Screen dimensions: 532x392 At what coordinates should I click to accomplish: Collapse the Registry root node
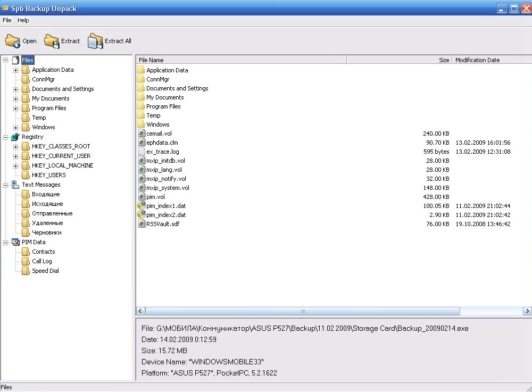tap(6, 137)
